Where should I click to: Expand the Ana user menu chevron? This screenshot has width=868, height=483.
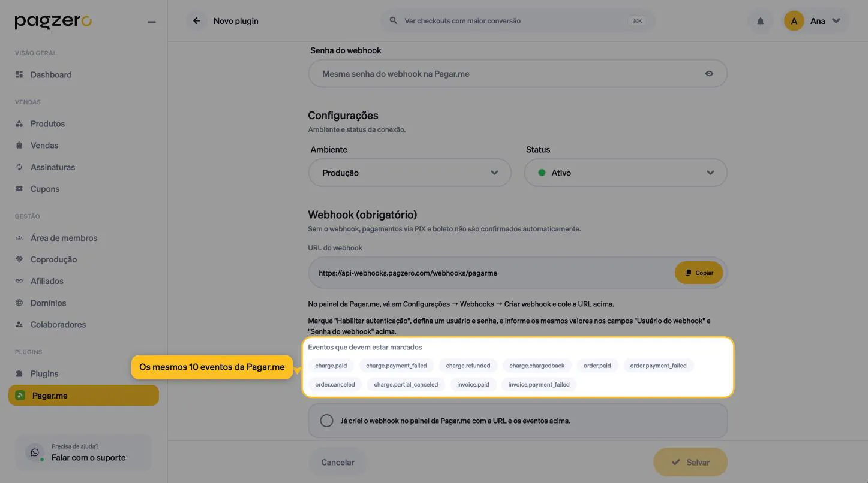836,21
